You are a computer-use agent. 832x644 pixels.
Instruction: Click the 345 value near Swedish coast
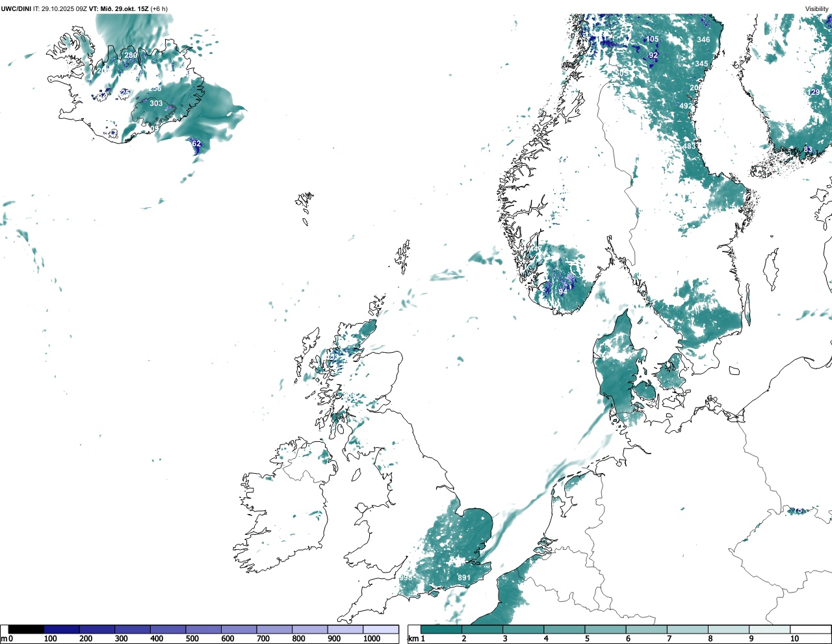(x=701, y=64)
